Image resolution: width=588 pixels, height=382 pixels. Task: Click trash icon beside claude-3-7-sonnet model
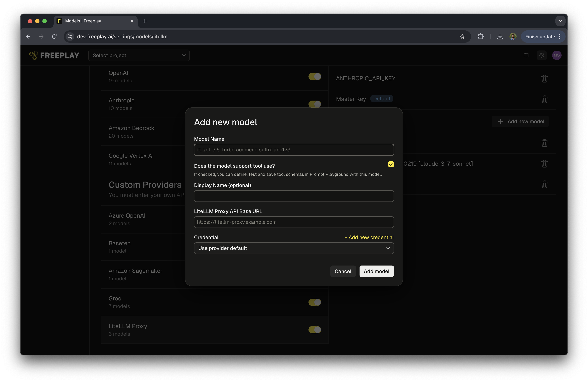coord(544,164)
